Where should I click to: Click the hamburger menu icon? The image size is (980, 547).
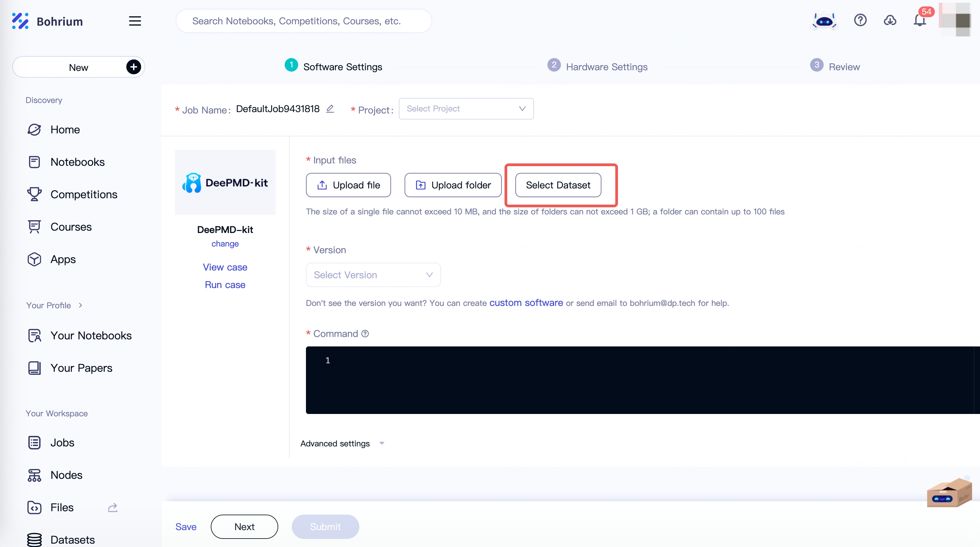tap(134, 21)
